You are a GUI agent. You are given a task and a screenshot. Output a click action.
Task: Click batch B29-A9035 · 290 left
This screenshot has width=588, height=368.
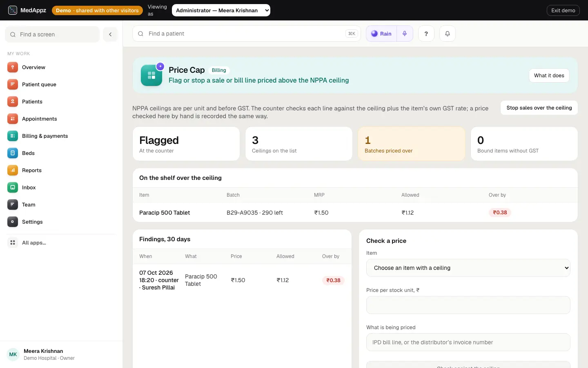(255, 213)
